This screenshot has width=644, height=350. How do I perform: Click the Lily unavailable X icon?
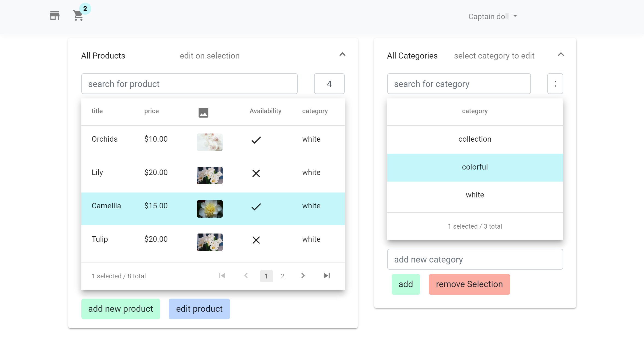(256, 173)
